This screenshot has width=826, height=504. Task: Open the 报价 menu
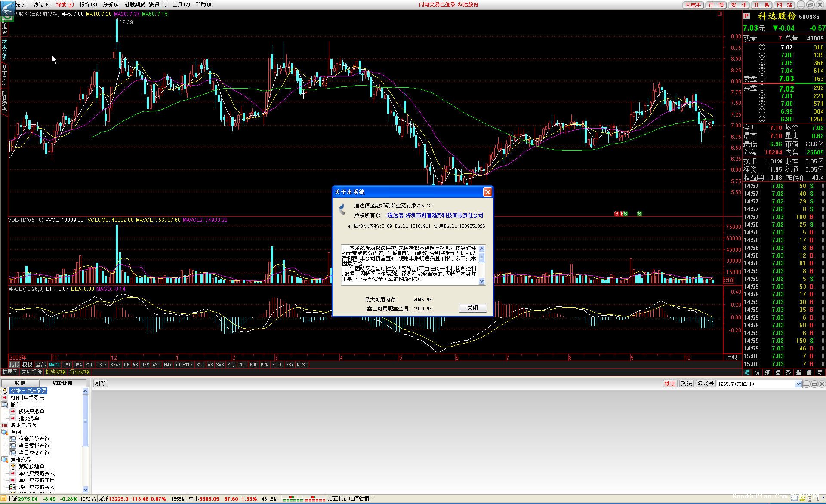[x=88, y=5]
